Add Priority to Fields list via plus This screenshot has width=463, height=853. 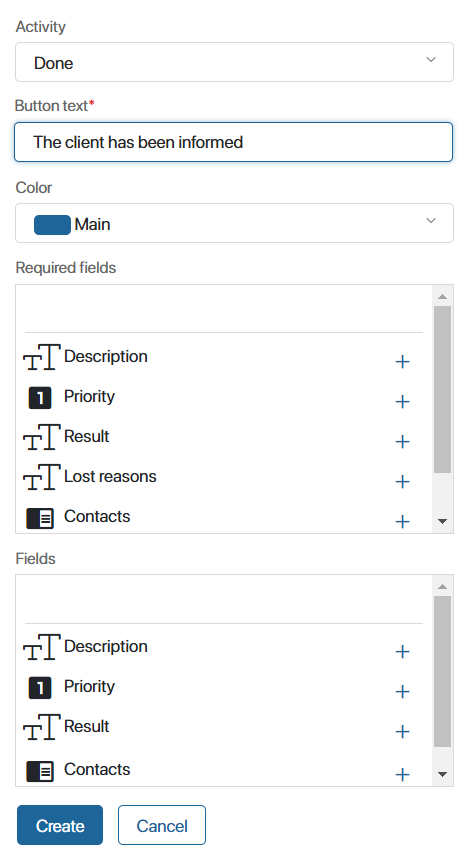pos(402,691)
